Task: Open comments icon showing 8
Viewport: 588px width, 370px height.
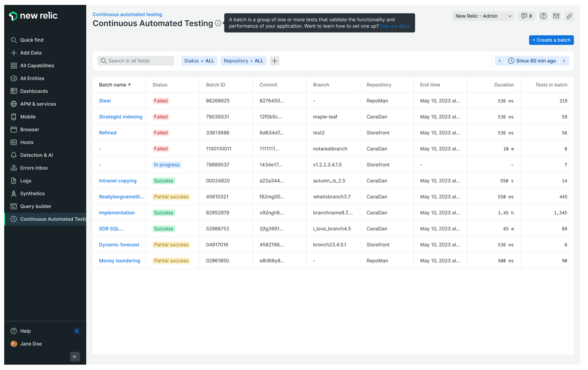Action: pos(526,16)
